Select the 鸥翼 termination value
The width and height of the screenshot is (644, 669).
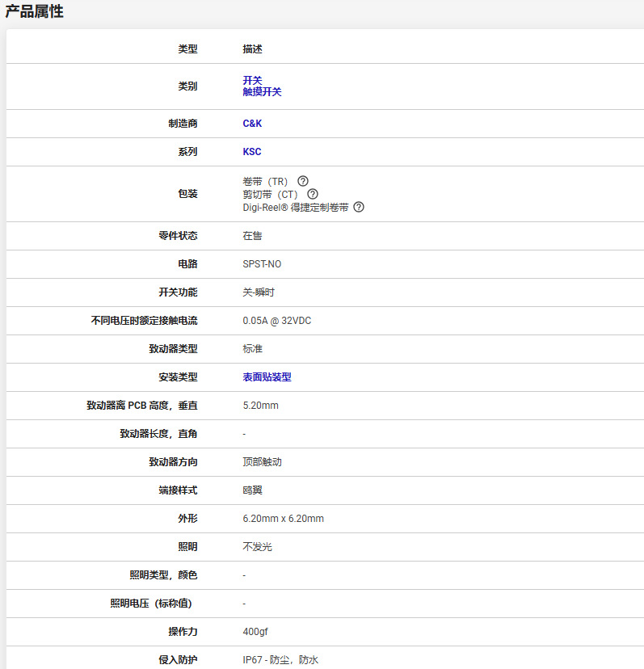[252, 490]
